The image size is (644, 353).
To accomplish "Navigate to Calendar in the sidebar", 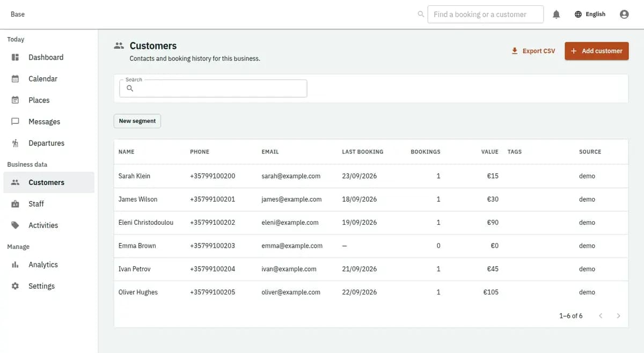I will click(x=49, y=79).
